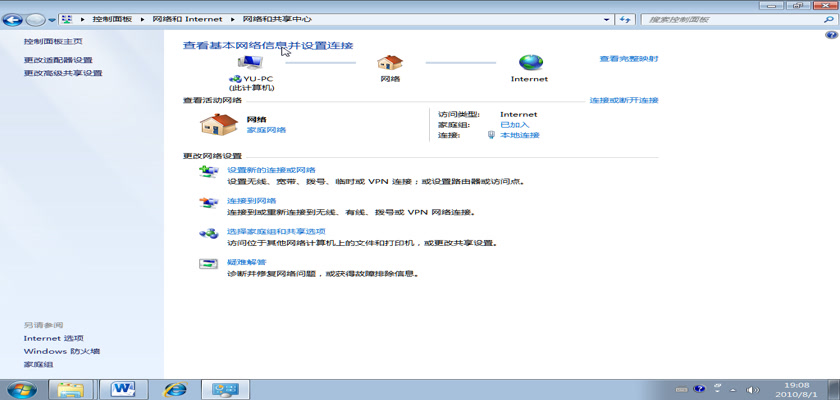Click the icon beside 设置新的连接或网络
Screen dimensions: 840x400
click(x=208, y=173)
